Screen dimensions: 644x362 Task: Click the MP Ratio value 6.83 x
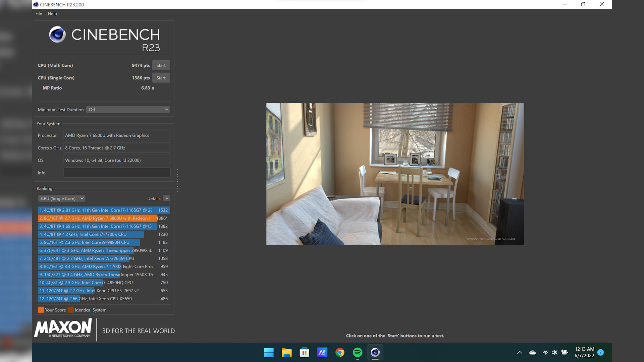click(x=148, y=88)
